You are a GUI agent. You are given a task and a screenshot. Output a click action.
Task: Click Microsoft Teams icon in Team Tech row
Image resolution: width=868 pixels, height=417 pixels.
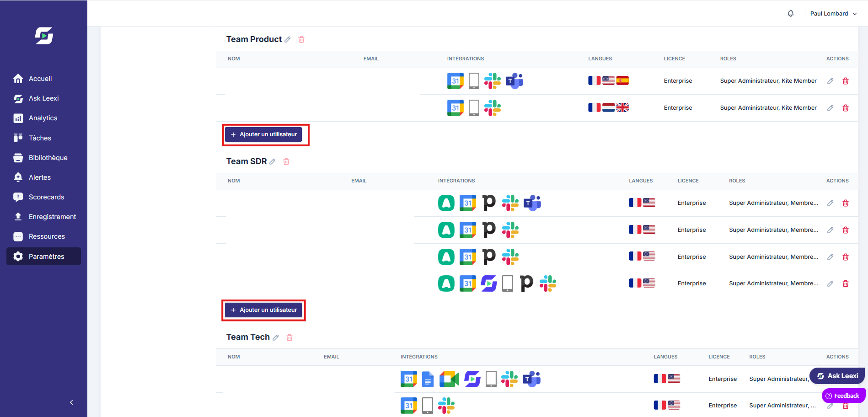(532, 379)
